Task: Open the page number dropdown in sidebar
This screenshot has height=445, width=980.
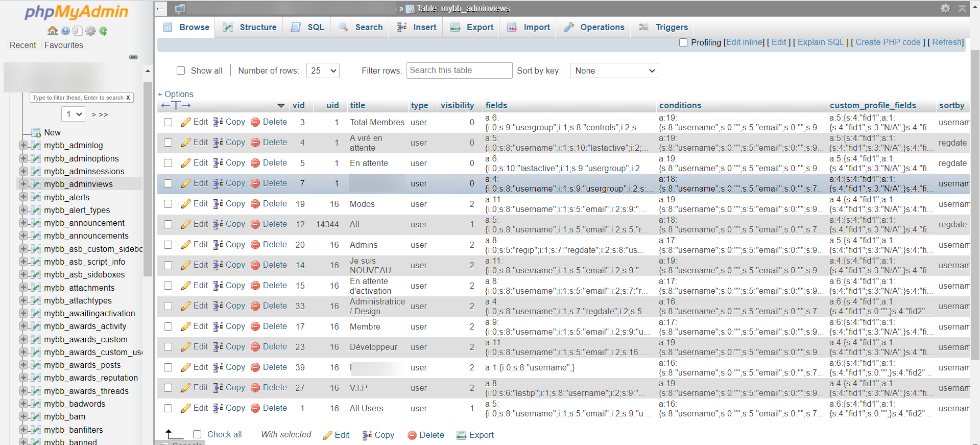Action: pyautogui.click(x=73, y=114)
